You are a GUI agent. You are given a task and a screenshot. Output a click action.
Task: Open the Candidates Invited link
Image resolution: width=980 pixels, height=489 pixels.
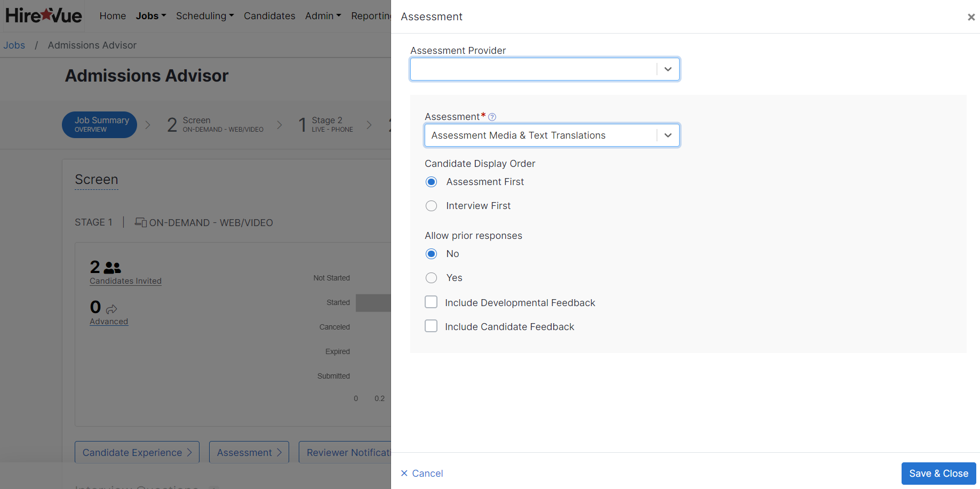125,281
